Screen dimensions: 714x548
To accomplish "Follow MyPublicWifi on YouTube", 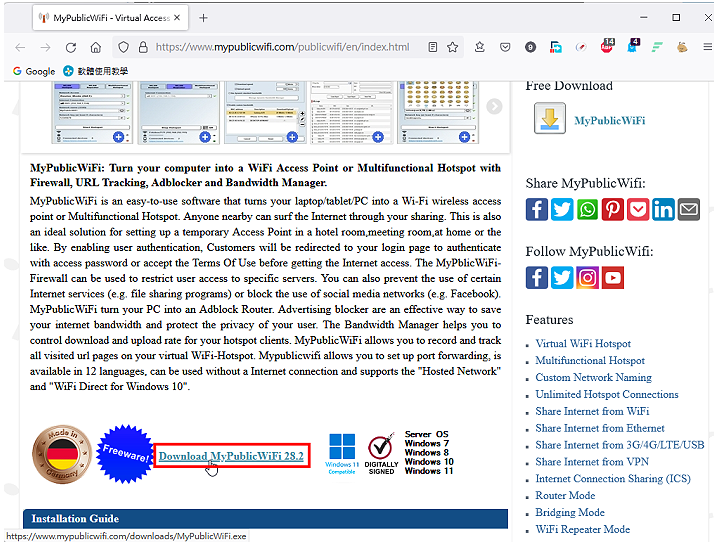I will [612, 278].
